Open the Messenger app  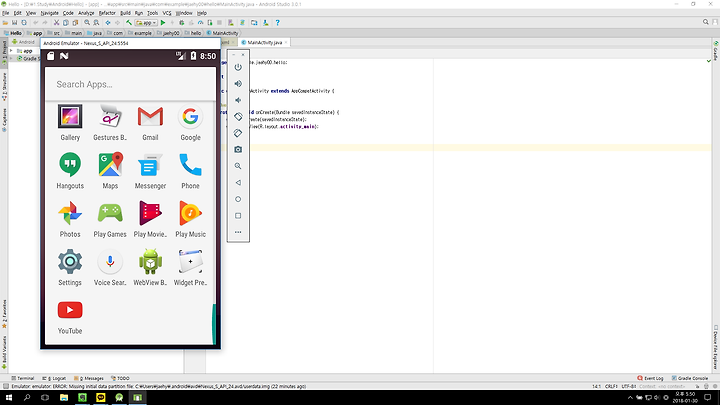tap(150, 165)
